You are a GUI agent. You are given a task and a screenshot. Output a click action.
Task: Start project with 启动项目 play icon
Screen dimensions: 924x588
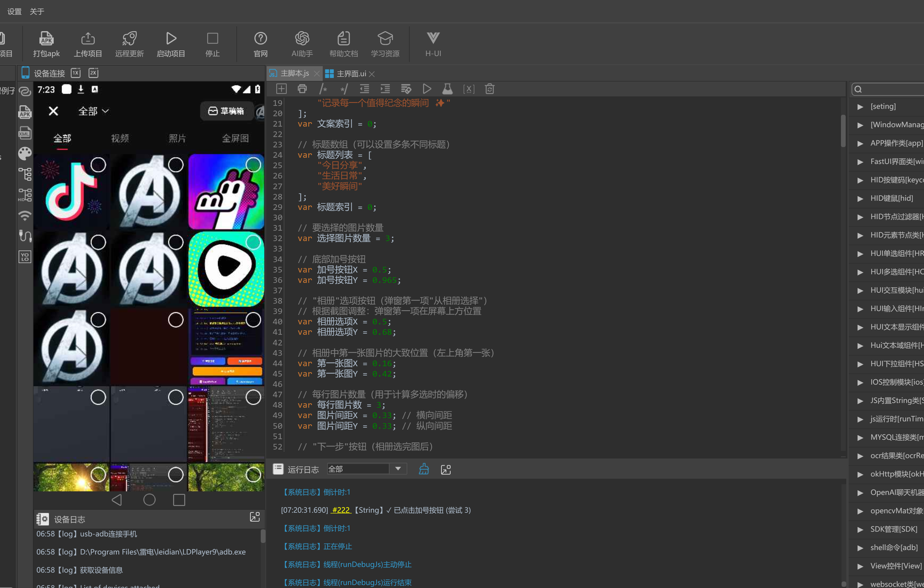171,38
